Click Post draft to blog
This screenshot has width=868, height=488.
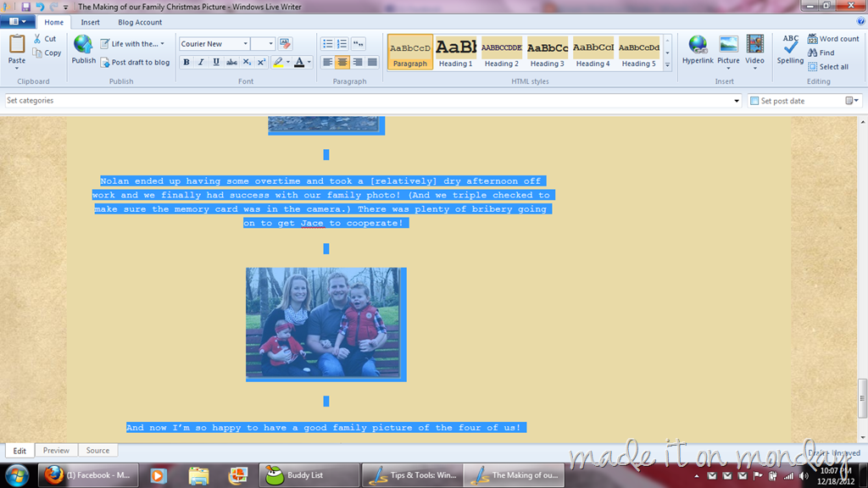point(135,62)
